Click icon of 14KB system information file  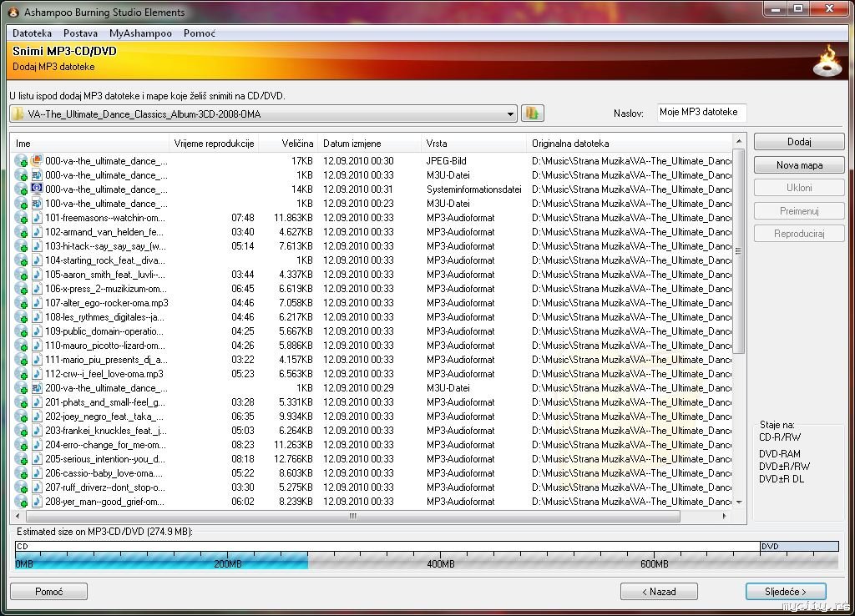click(x=37, y=189)
